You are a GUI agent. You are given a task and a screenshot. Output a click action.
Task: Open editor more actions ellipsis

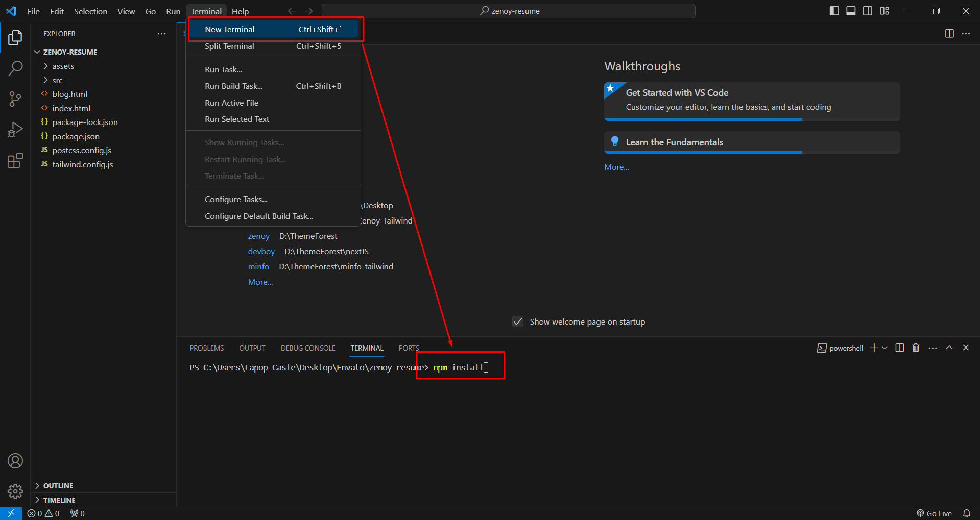[966, 34]
